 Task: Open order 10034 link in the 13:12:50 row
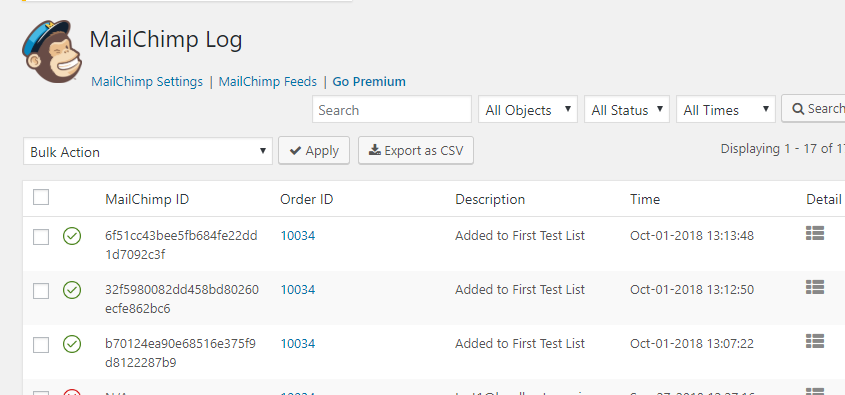pyautogui.click(x=297, y=289)
